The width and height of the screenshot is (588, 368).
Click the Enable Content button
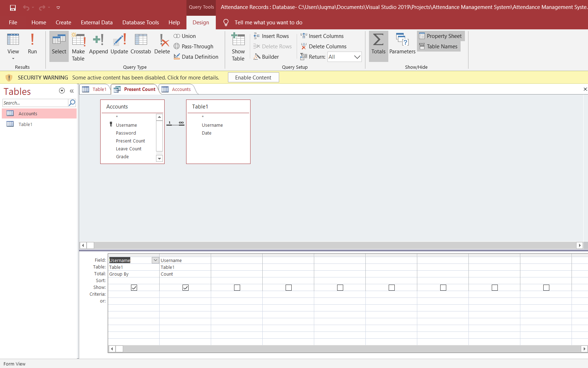(x=253, y=77)
